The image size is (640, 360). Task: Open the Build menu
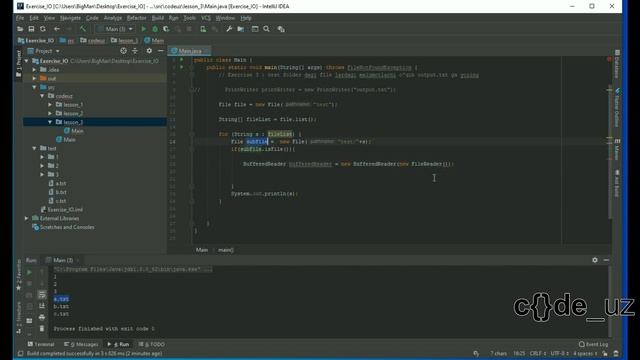(x=158, y=18)
